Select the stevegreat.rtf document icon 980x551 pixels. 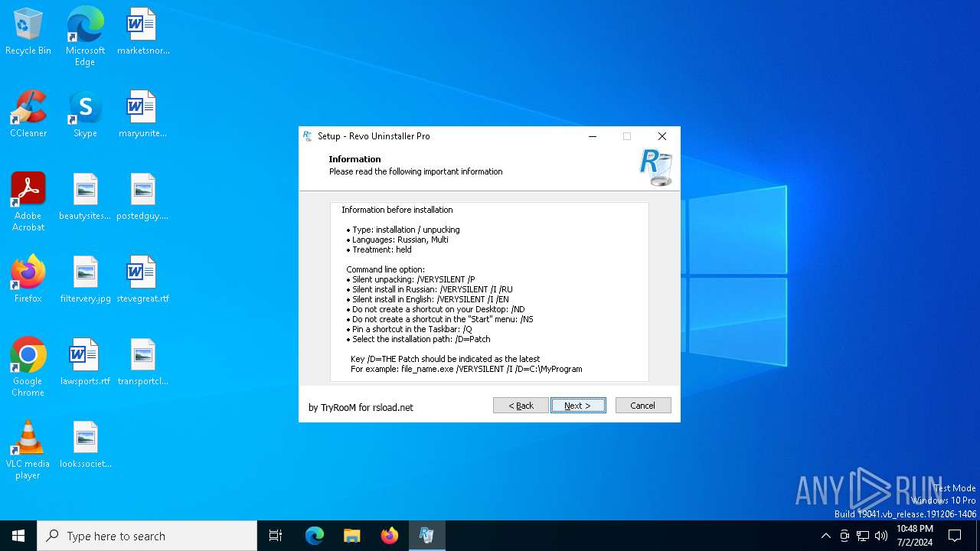pos(143,279)
